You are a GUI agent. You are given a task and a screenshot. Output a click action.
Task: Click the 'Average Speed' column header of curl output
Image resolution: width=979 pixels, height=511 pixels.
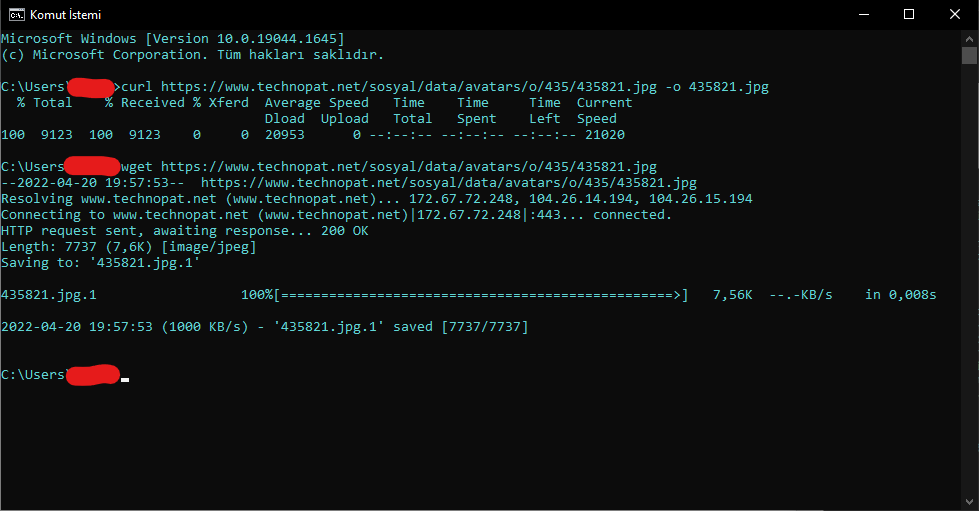point(316,103)
